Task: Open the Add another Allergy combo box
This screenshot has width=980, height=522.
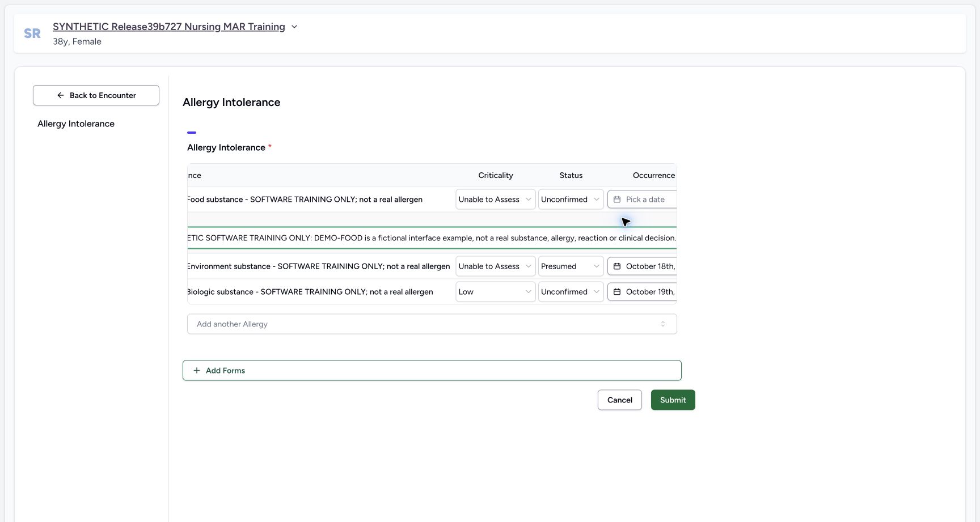Action: 432,324
